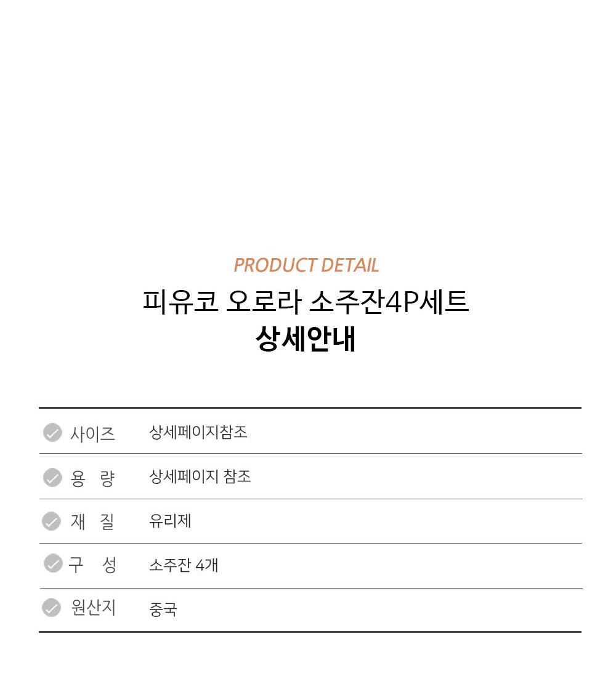Select the 원산지 row label

[94, 608]
